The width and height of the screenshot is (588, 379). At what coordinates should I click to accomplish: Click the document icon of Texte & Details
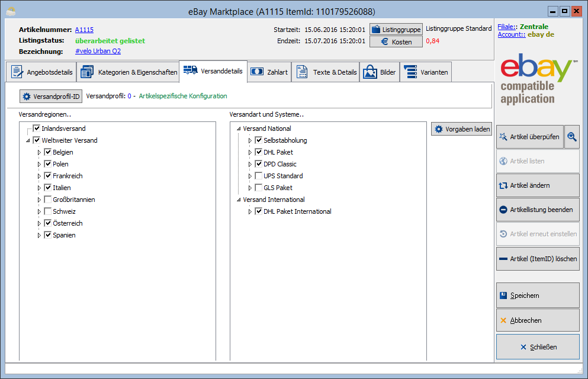[x=302, y=72]
